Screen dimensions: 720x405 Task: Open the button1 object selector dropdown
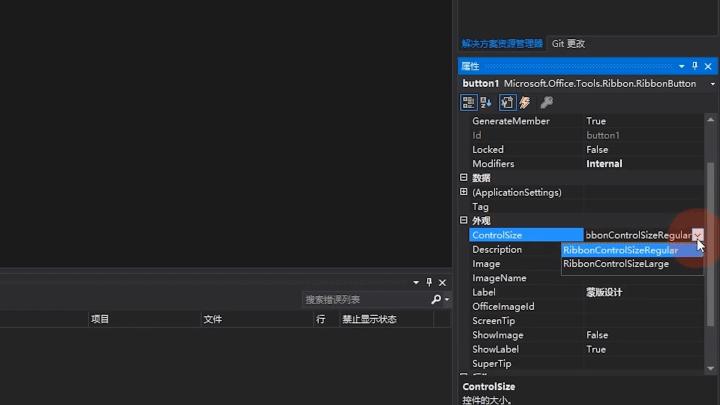708,84
